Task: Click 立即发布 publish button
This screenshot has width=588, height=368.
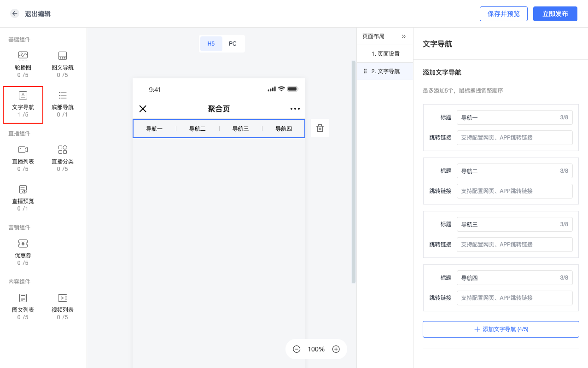Action: 555,14
